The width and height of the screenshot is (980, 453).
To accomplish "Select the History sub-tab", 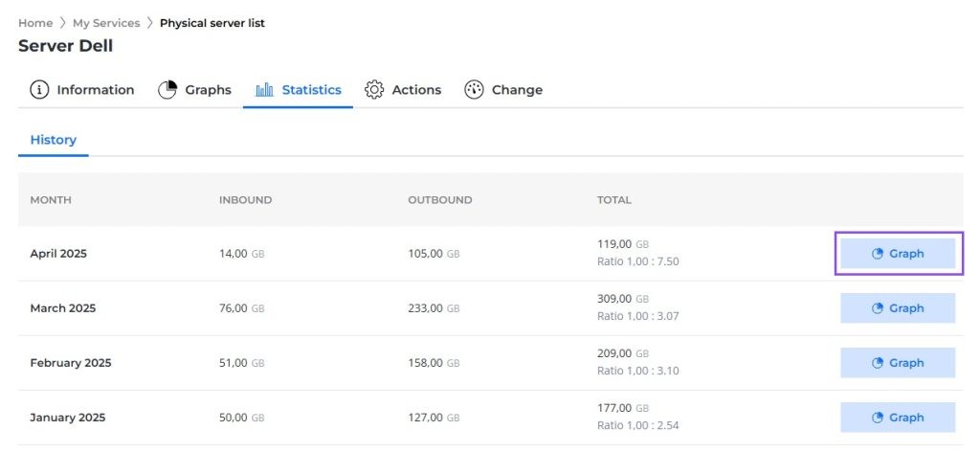I will 54,140.
